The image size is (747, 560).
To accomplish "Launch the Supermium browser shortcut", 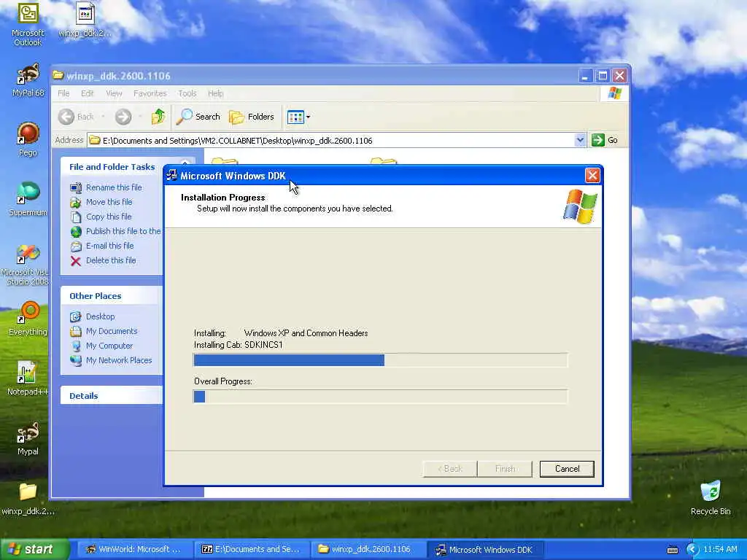I will pos(28,199).
